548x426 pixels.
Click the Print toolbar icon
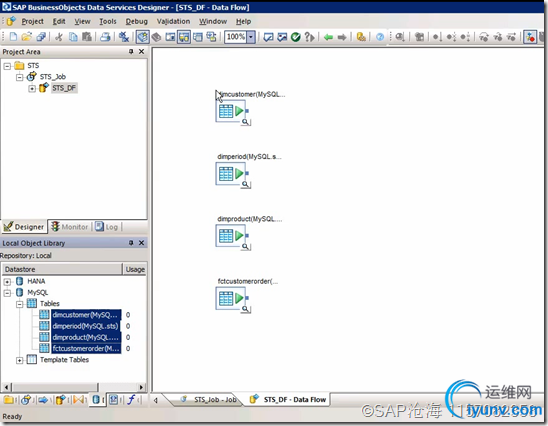click(x=105, y=37)
